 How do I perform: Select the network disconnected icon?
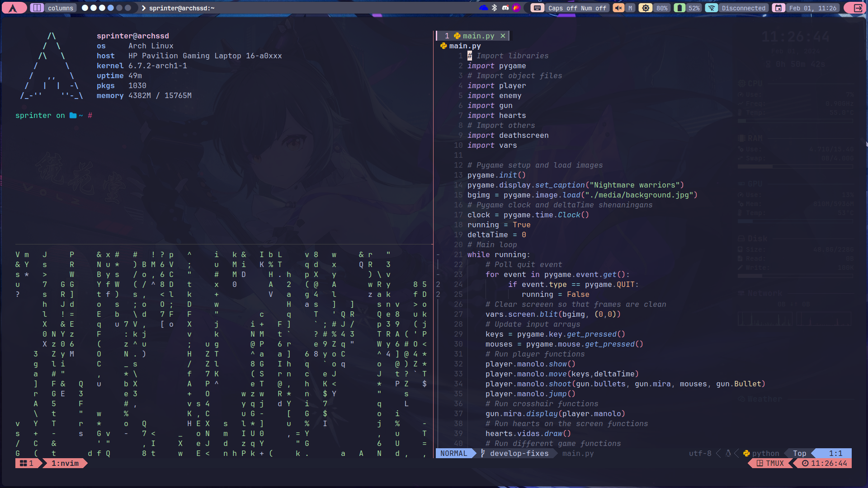[x=713, y=8]
